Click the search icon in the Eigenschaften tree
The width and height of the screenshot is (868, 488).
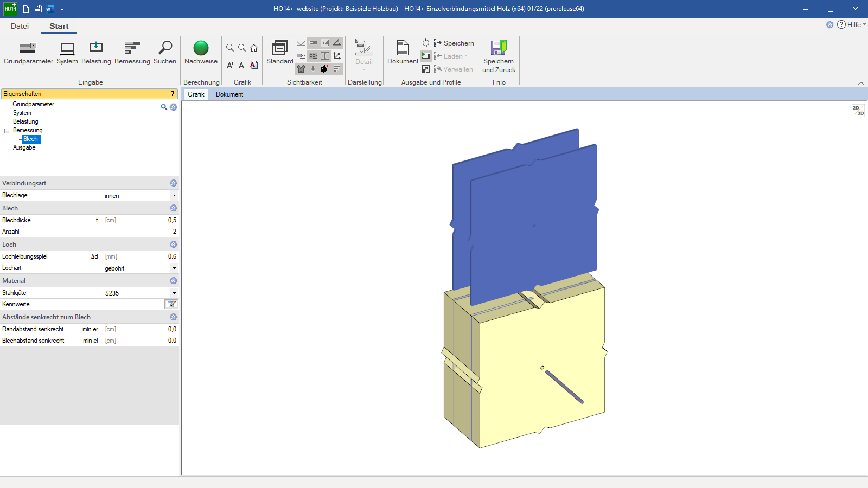pos(164,107)
